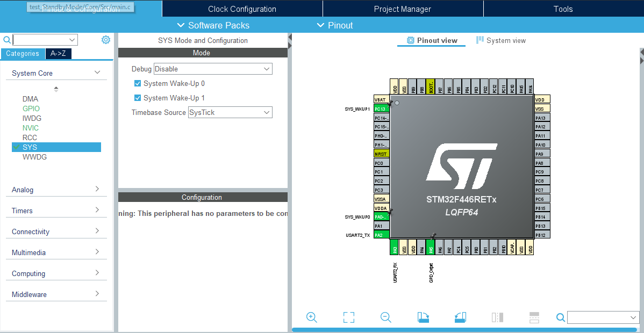Open the Project Manager tab
This screenshot has height=333, width=644.
coord(402,9)
